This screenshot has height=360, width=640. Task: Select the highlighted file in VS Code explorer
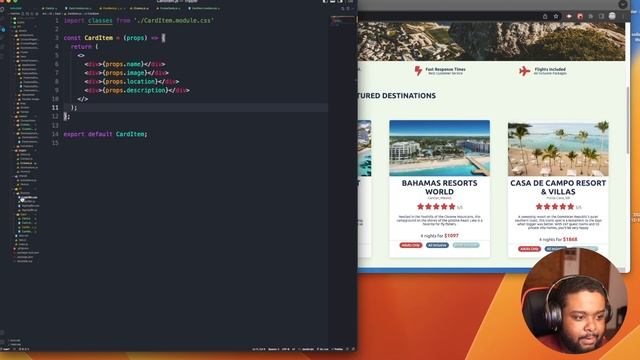pyautogui.click(x=28, y=198)
